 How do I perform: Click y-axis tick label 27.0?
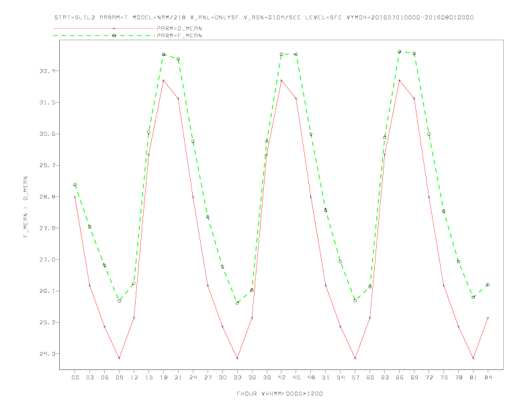(x=46, y=260)
